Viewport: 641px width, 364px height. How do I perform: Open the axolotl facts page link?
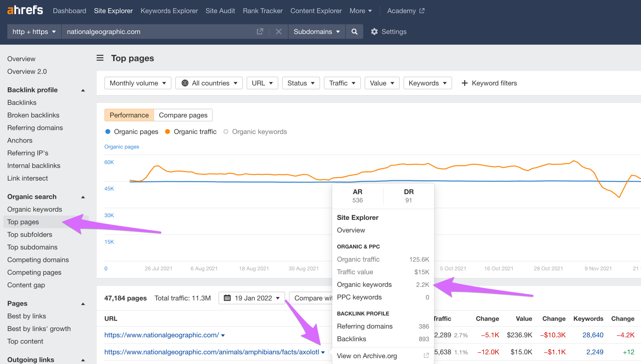(212, 352)
